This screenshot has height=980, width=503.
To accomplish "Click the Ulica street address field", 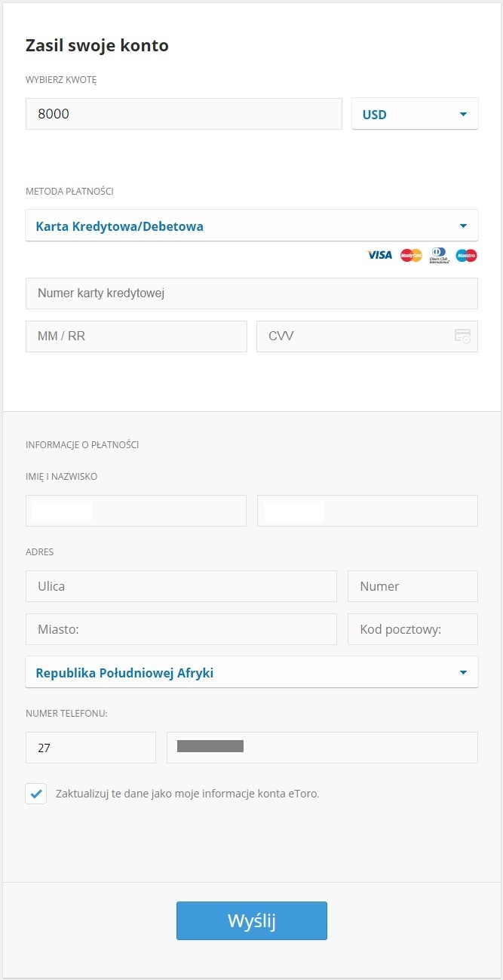I will [181, 586].
